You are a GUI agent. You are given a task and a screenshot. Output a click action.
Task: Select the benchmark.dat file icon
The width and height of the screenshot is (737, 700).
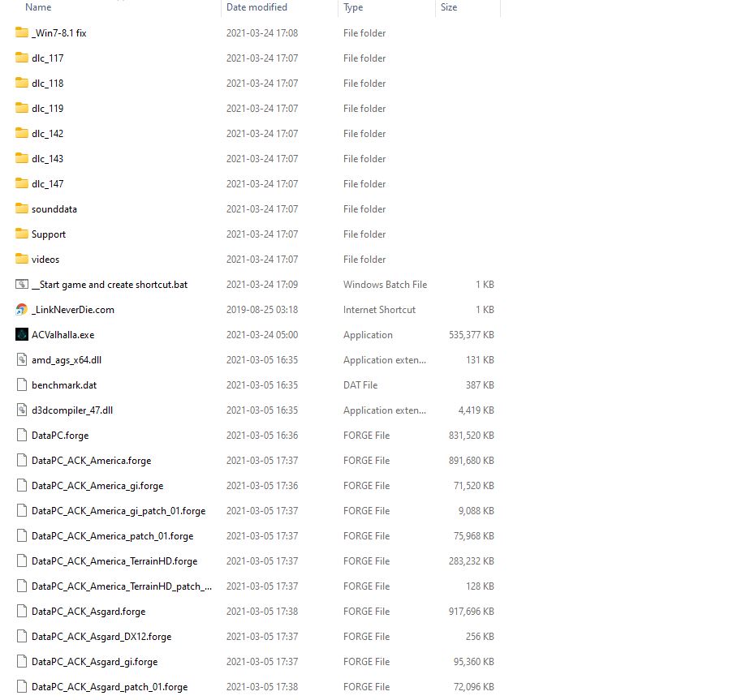(x=22, y=385)
